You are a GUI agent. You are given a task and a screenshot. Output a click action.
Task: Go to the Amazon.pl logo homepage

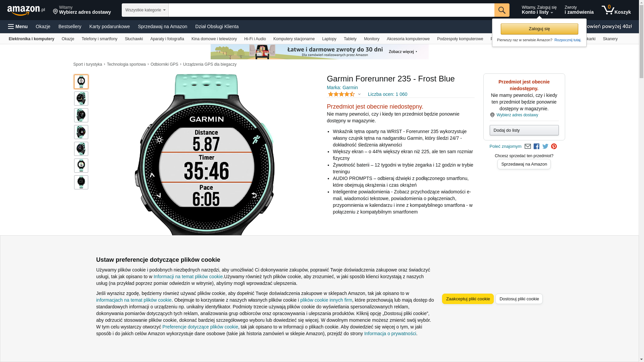point(26,10)
